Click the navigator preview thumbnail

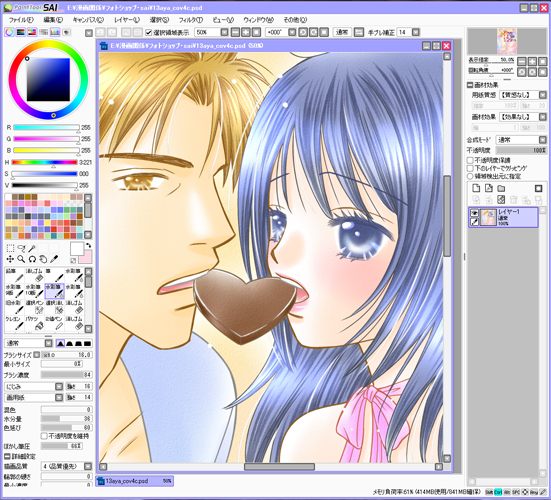pos(507,41)
